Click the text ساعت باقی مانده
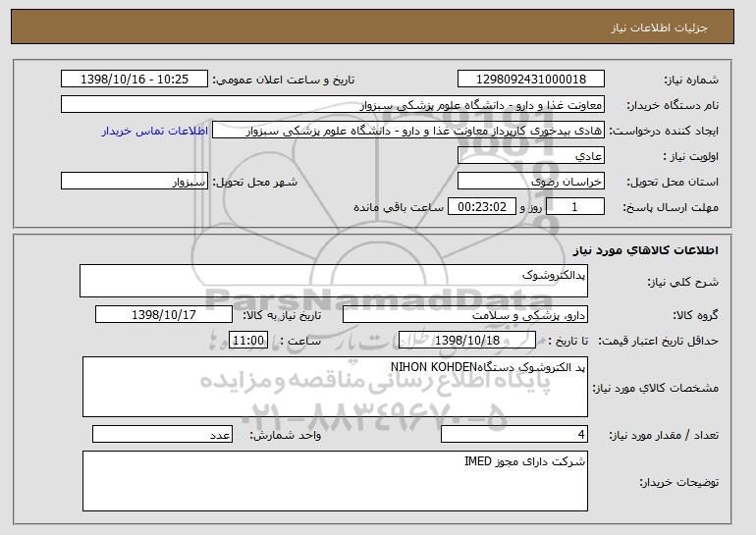This screenshot has width=756, height=535. click(x=399, y=207)
